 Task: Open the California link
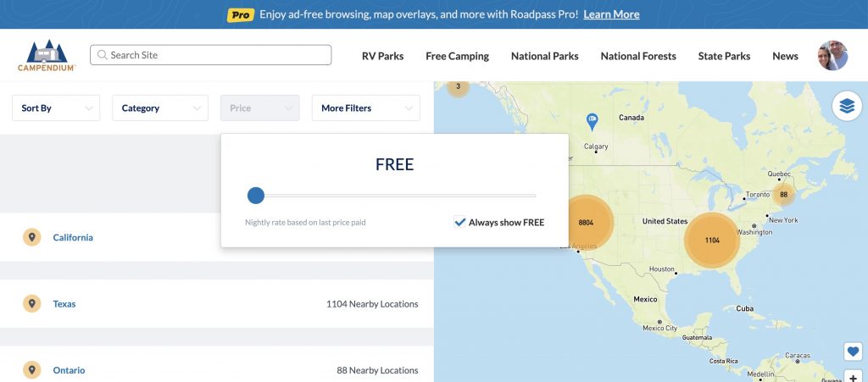[x=73, y=237]
